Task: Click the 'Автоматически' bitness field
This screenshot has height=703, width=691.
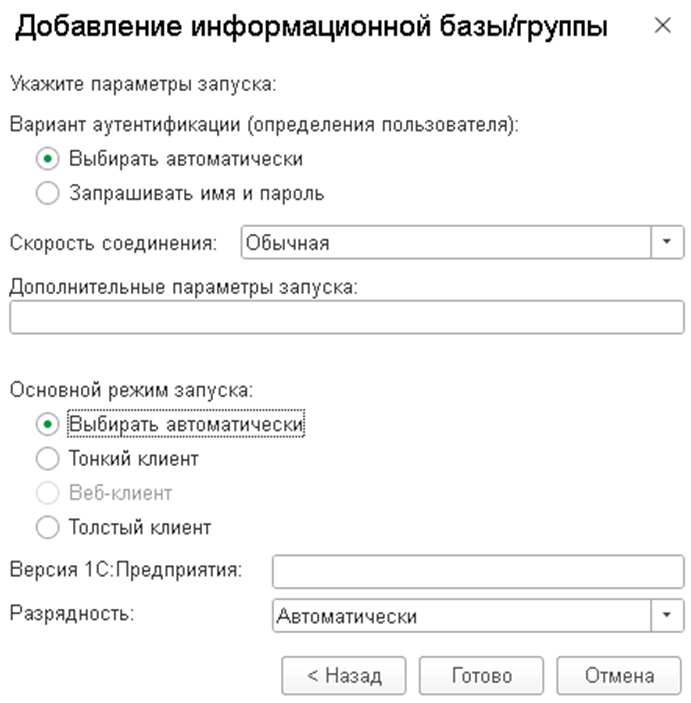Action: pos(460,616)
